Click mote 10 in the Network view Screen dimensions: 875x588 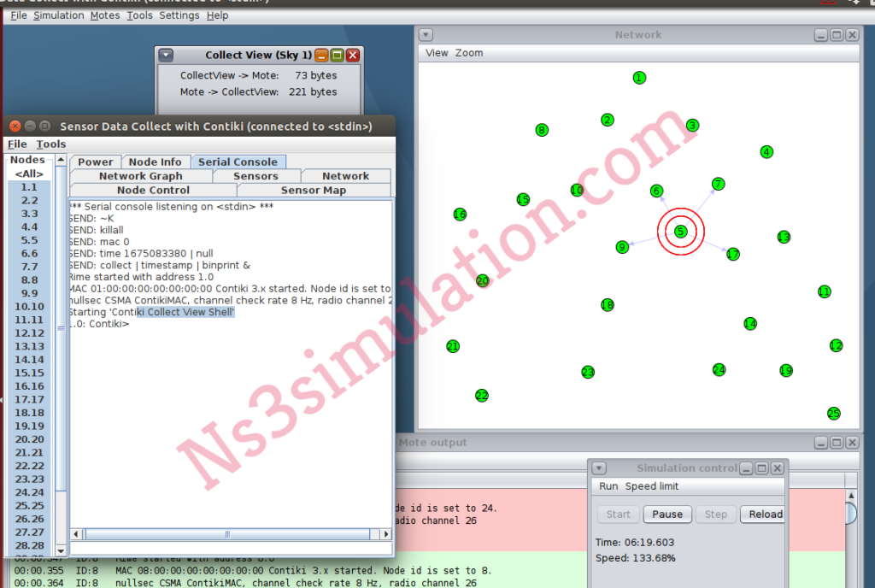(577, 191)
